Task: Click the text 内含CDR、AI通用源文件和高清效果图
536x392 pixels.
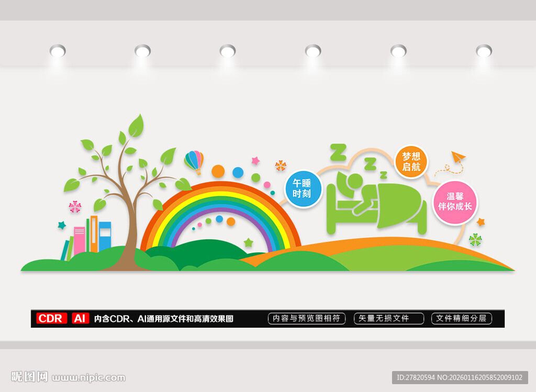Action: (164, 319)
